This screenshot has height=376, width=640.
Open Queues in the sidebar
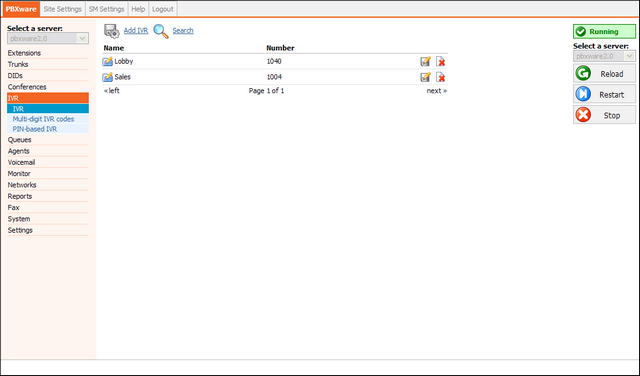tap(48, 140)
